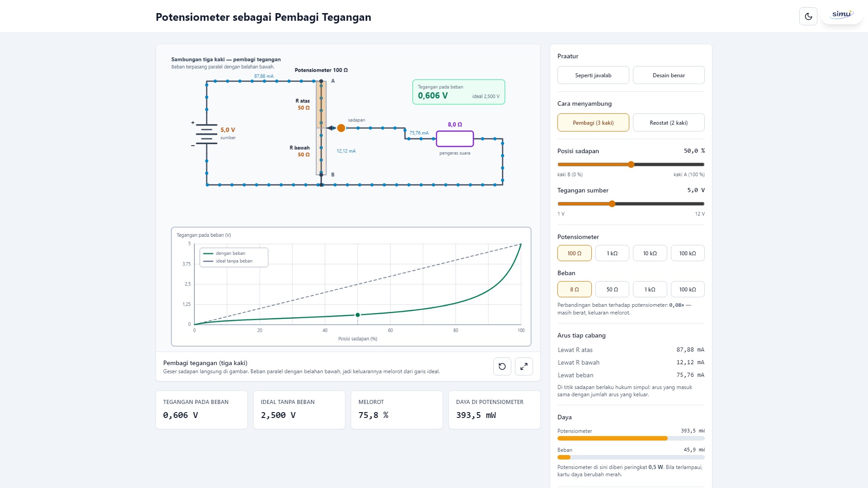Select the 100 kΩ load option
Screen dimensions: 868x488
click(688, 289)
